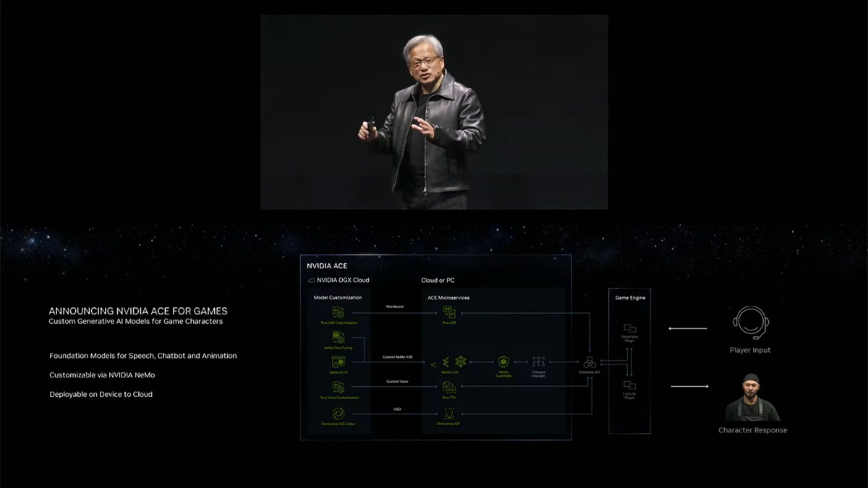The width and height of the screenshot is (868, 488).
Task: Click the keynote speaker video frame
Action: click(x=434, y=112)
